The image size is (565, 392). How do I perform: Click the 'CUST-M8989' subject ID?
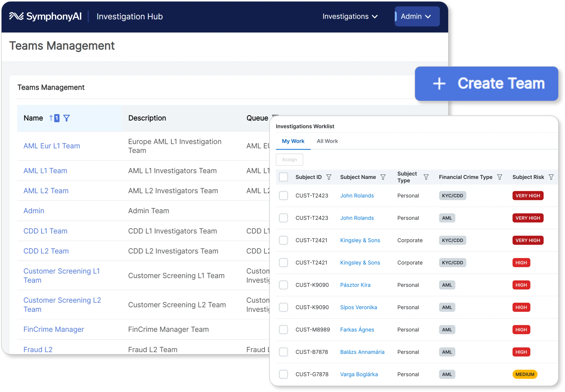313,330
